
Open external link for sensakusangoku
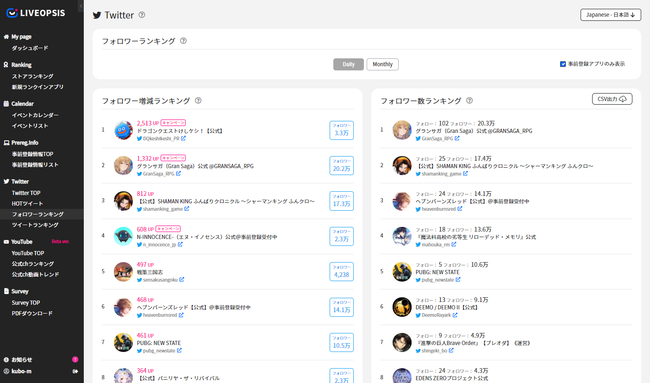tap(182, 280)
